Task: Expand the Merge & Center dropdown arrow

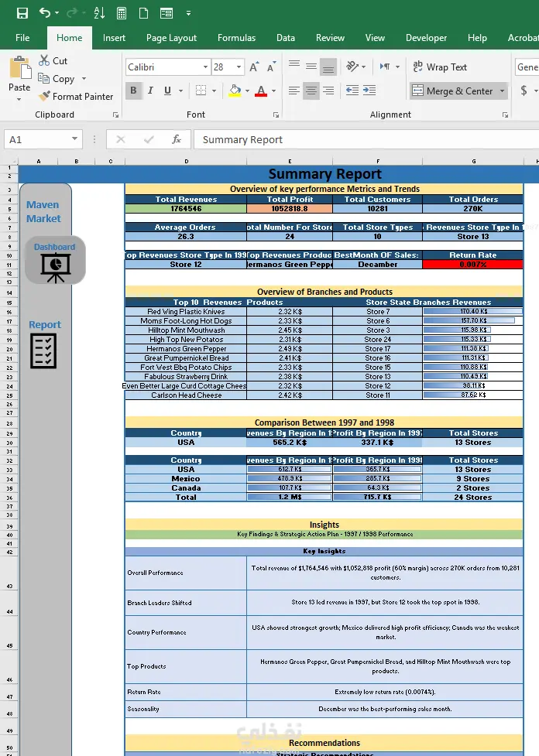Action: tap(503, 91)
